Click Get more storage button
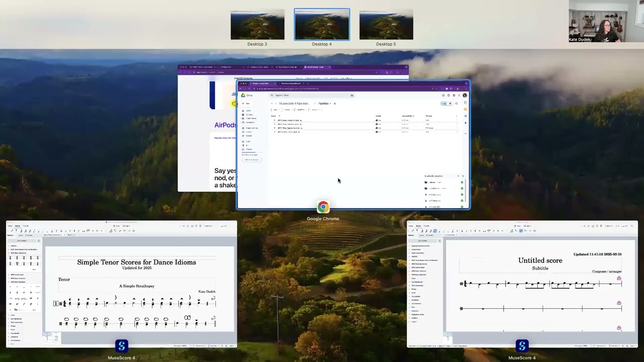Screen dimensions: 644x362 tap(252, 160)
